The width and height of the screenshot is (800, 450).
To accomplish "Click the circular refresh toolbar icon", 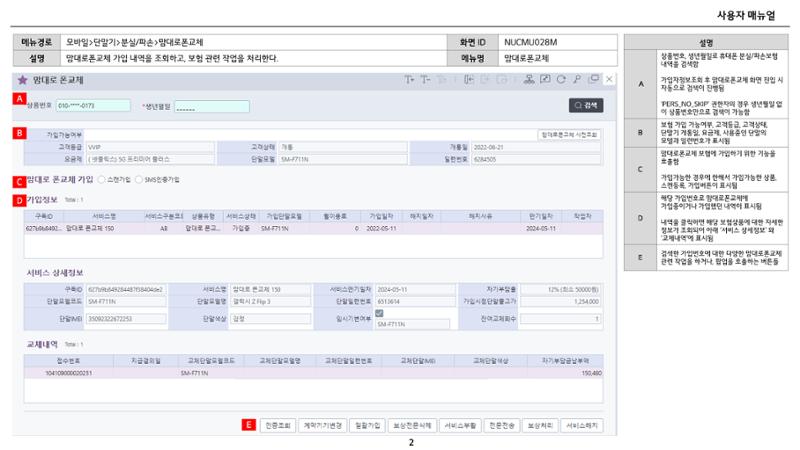I will tap(561, 79).
